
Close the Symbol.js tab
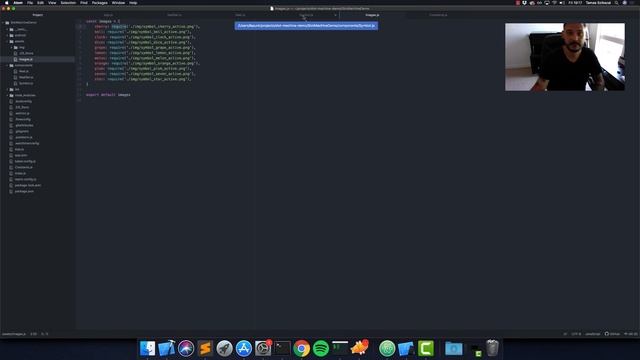coord(336,15)
